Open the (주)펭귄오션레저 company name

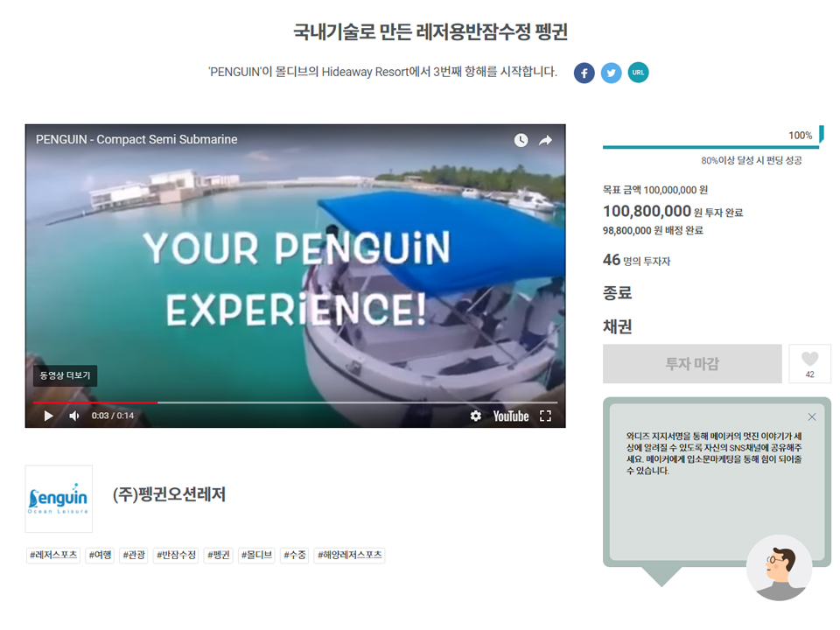point(169,493)
